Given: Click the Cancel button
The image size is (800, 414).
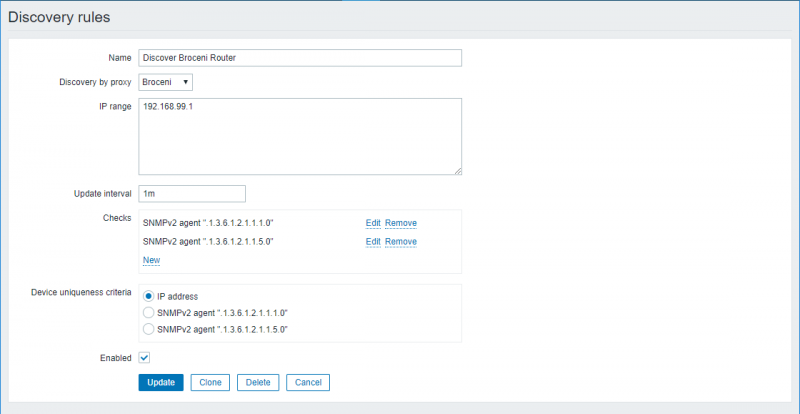Looking at the screenshot, I should 308,382.
